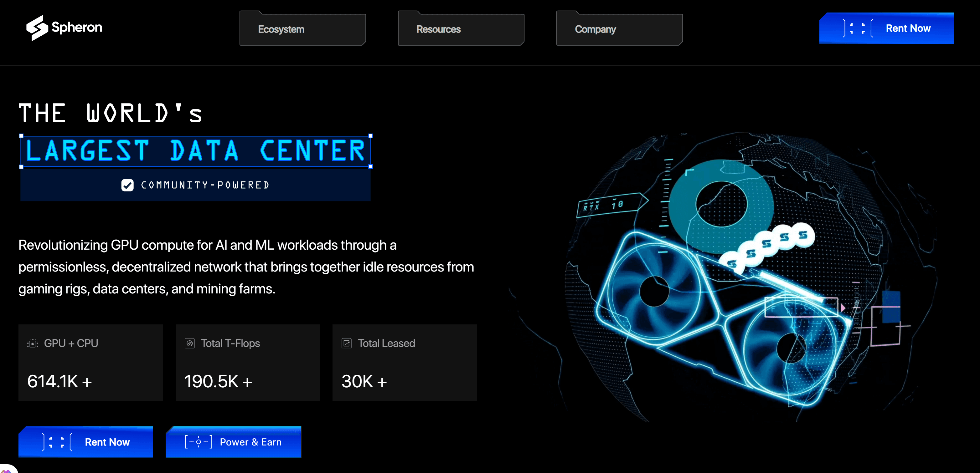
Task: Click the Power & Earn bracket icon
Action: [198, 442]
